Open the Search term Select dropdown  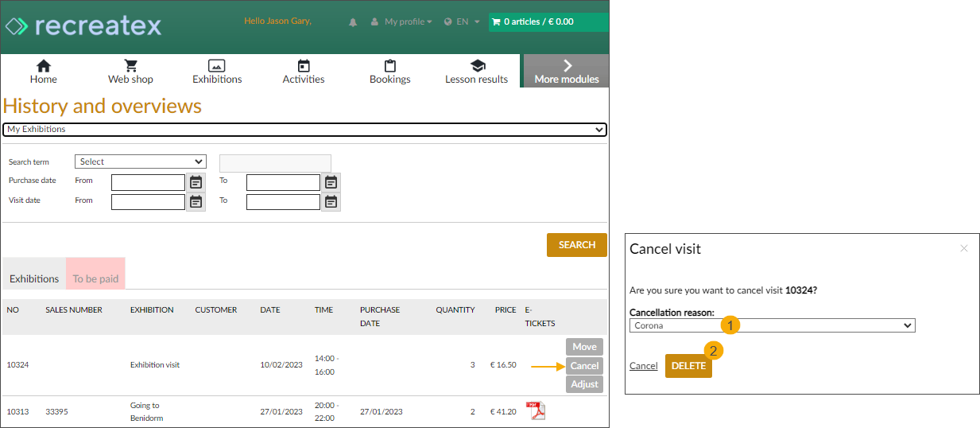point(140,161)
